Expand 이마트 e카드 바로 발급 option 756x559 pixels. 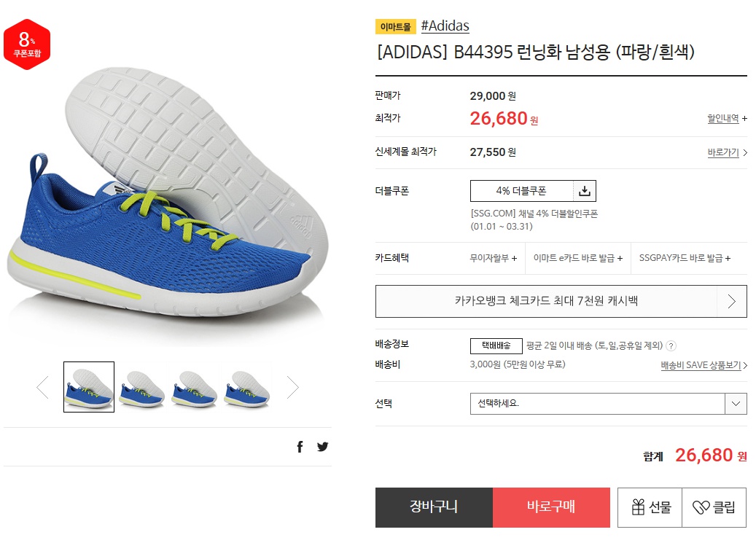[x=577, y=258]
